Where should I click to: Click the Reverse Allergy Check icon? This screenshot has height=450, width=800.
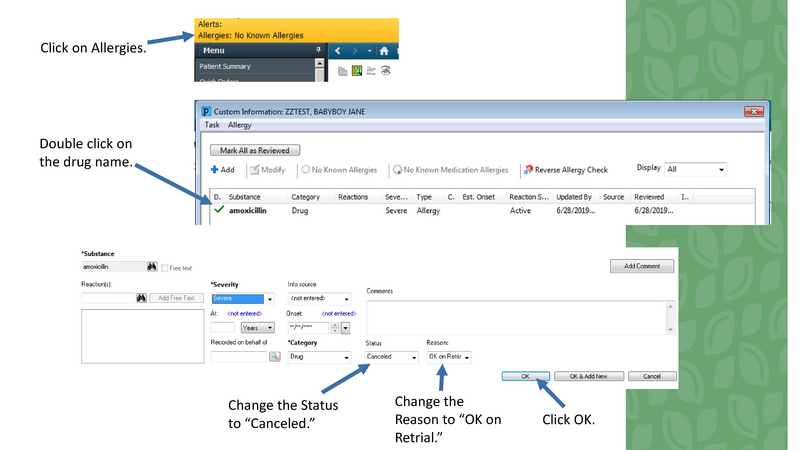pyautogui.click(x=529, y=170)
